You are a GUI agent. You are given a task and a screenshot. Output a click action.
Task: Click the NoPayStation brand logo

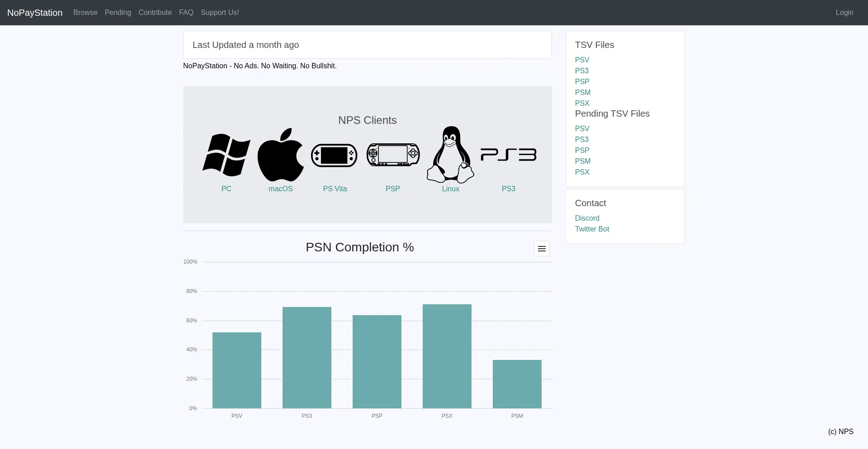point(35,13)
